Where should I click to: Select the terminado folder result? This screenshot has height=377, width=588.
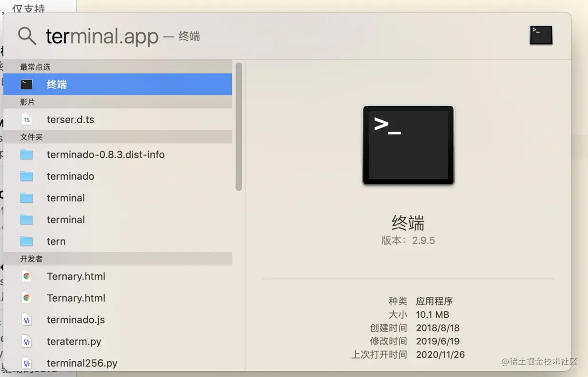118,176
